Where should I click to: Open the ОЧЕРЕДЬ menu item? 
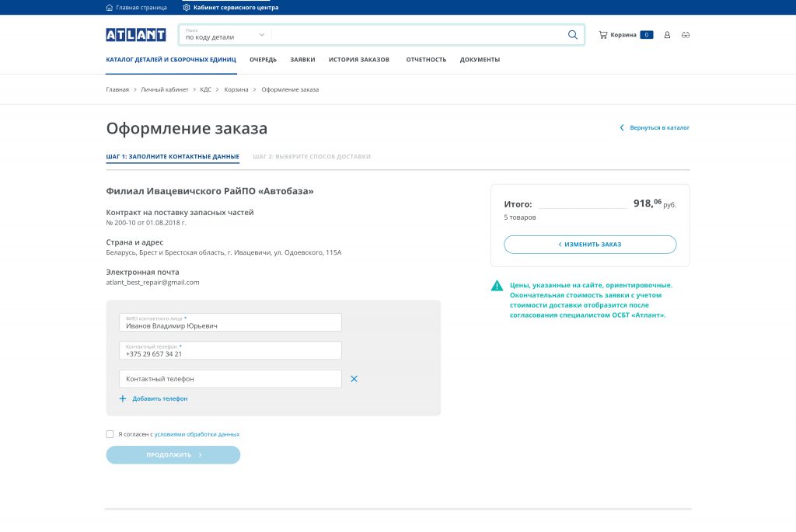coord(263,60)
